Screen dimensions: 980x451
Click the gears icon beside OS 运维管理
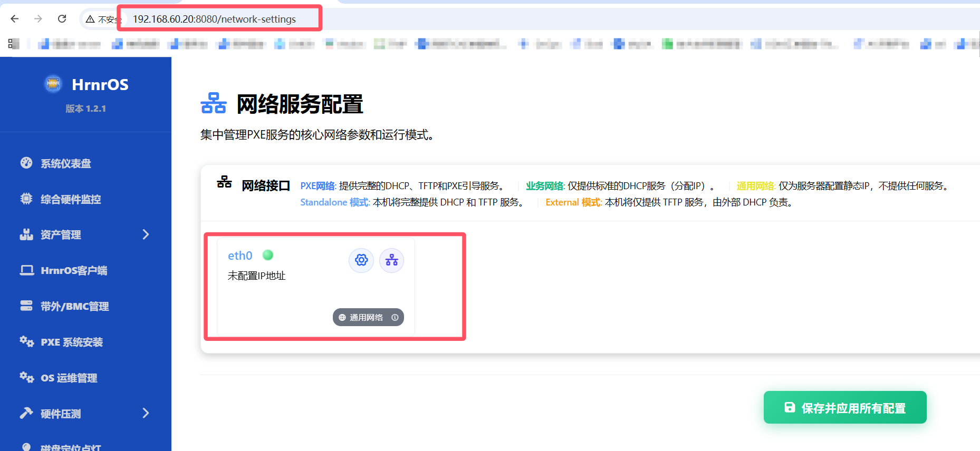[27, 377]
